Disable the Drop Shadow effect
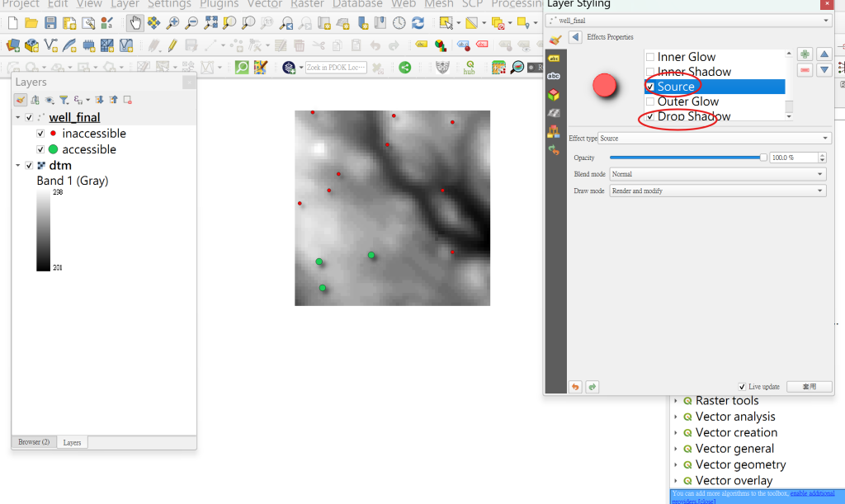 tap(649, 116)
